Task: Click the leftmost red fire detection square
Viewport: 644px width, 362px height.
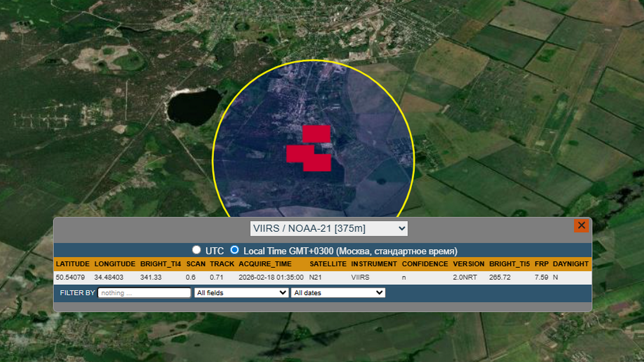Action: click(x=296, y=154)
